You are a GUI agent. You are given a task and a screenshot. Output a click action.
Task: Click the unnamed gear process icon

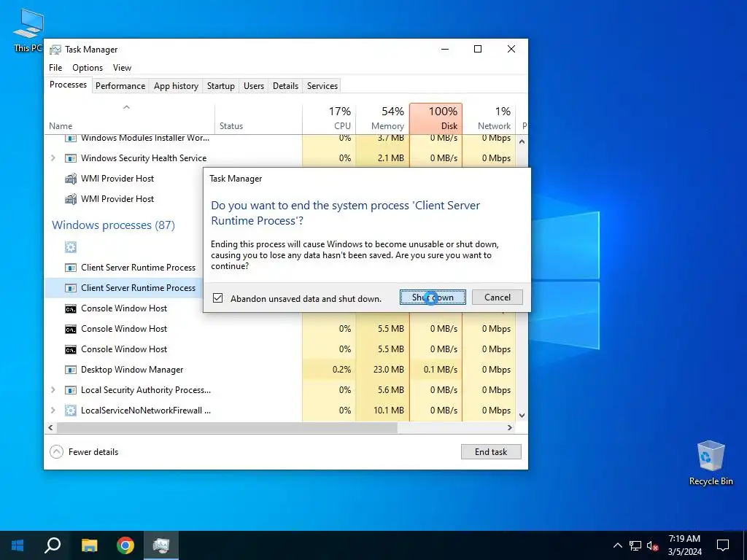coord(71,247)
